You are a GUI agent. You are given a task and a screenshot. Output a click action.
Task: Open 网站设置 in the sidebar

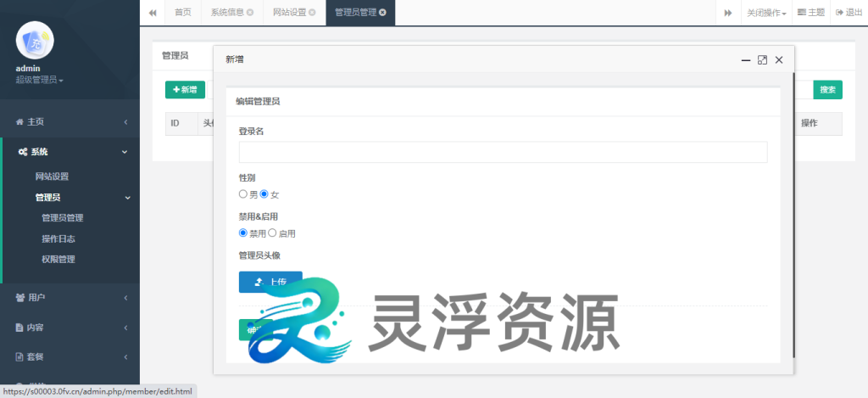(52, 177)
